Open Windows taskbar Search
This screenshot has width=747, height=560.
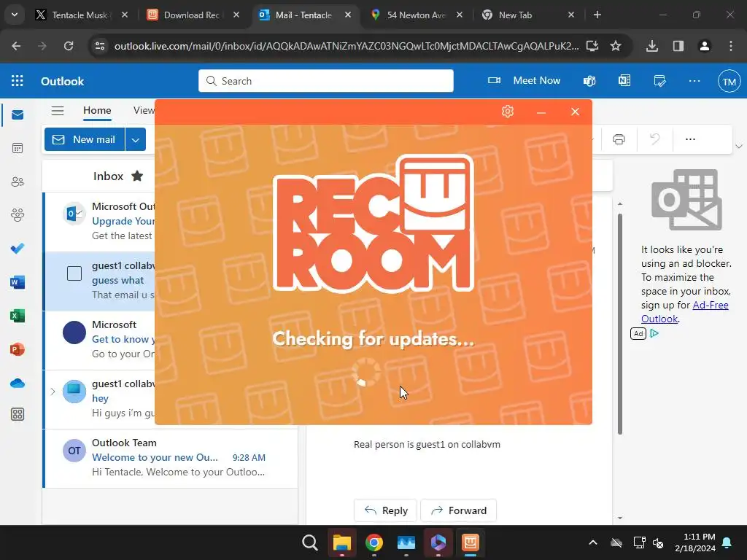pyautogui.click(x=309, y=542)
